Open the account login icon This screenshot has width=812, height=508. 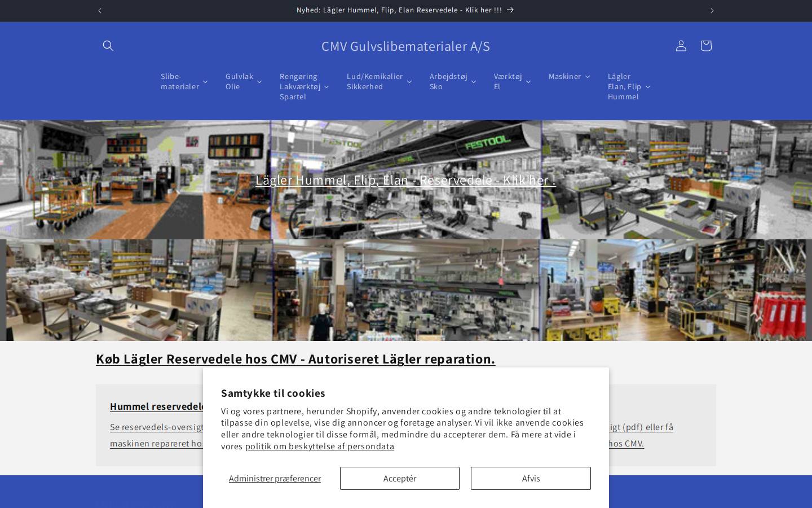(x=681, y=46)
